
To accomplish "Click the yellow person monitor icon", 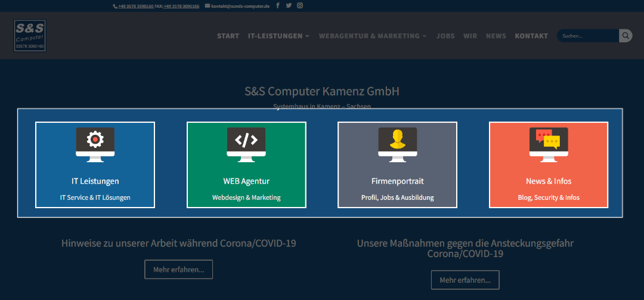I will [398, 145].
